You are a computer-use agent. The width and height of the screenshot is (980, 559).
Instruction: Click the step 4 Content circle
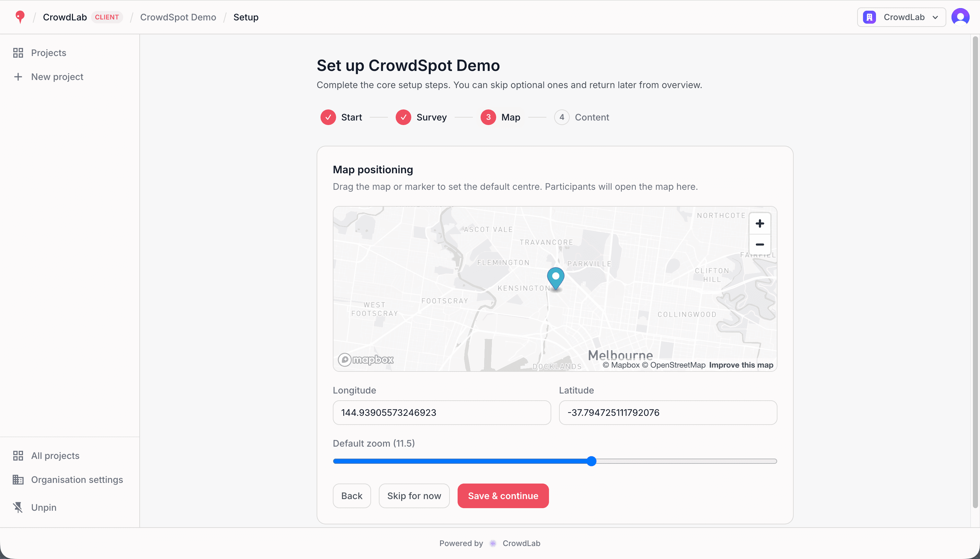(562, 117)
